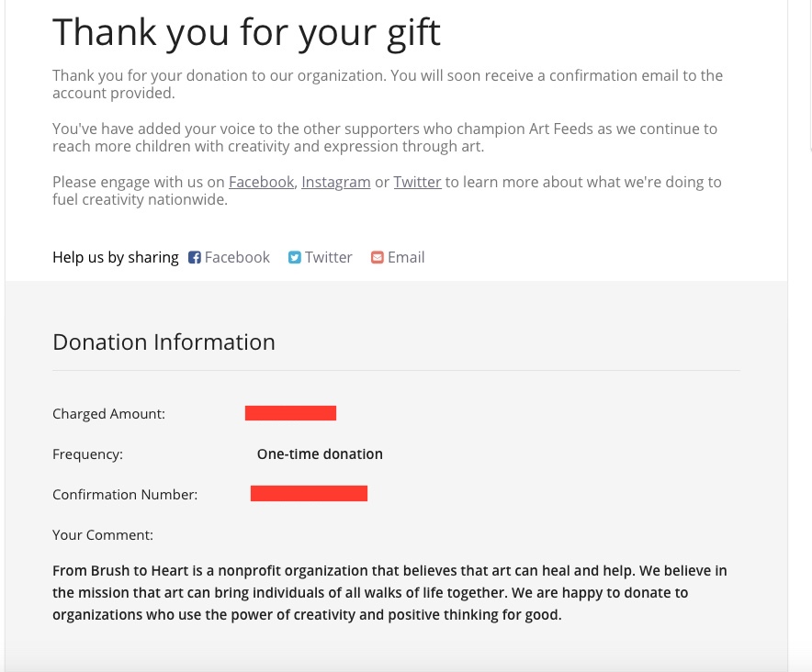Click the Email envelope share icon
Image resolution: width=812 pixels, height=672 pixels.
(377, 258)
